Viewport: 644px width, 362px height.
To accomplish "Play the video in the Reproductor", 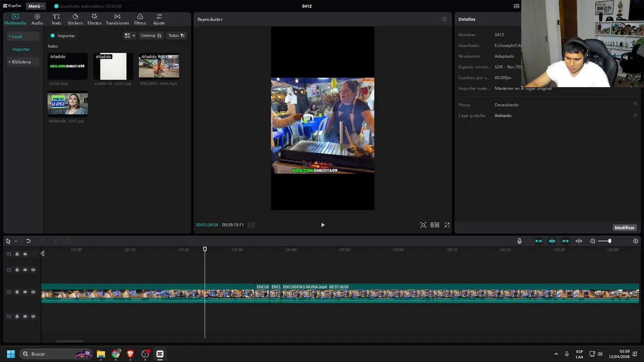I will pos(323,225).
